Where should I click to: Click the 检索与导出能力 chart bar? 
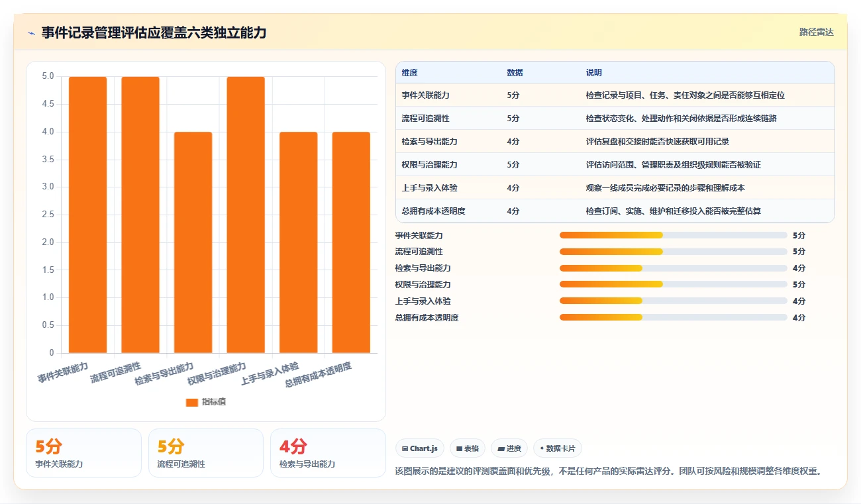coord(193,242)
